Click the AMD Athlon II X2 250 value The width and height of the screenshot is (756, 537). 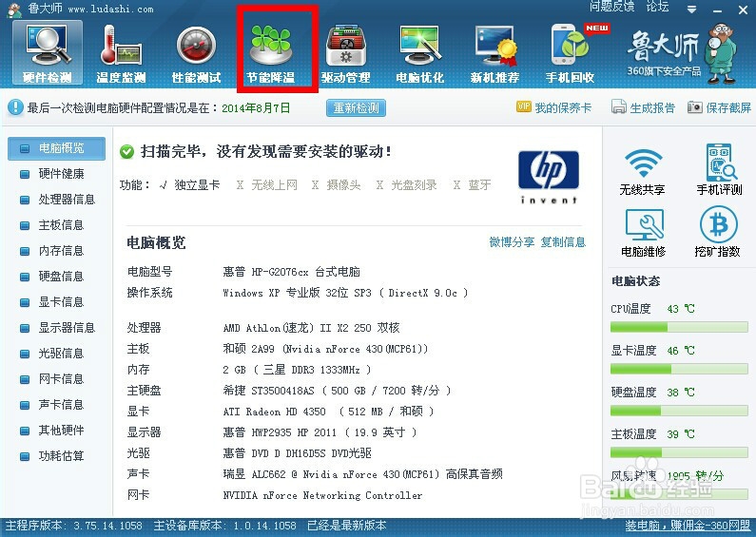pyautogui.click(x=311, y=328)
